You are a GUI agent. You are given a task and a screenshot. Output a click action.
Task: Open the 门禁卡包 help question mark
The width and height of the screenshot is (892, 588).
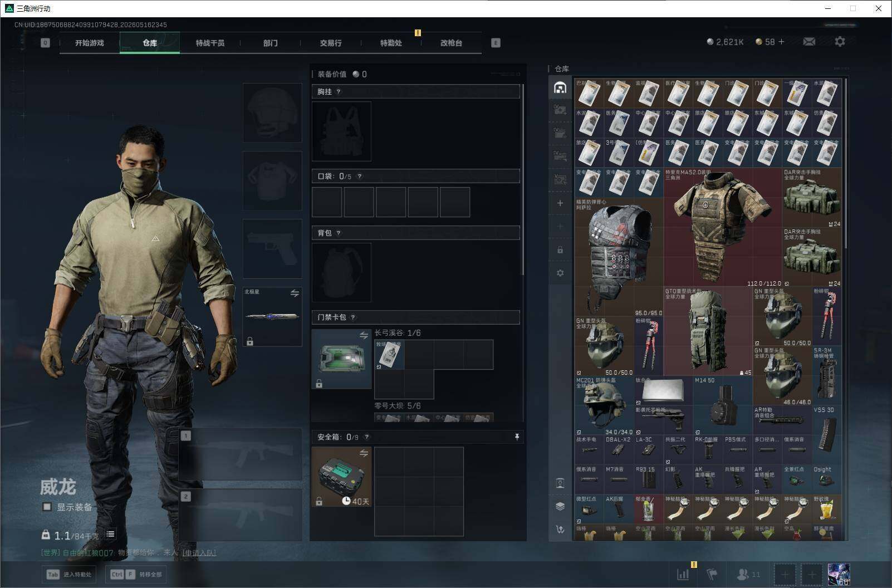click(353, 317)
